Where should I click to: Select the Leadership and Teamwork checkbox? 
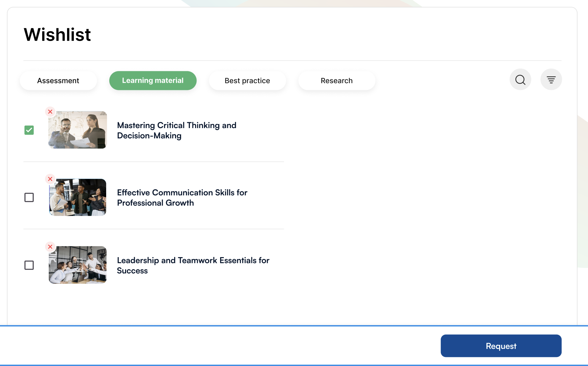point(29,265)
